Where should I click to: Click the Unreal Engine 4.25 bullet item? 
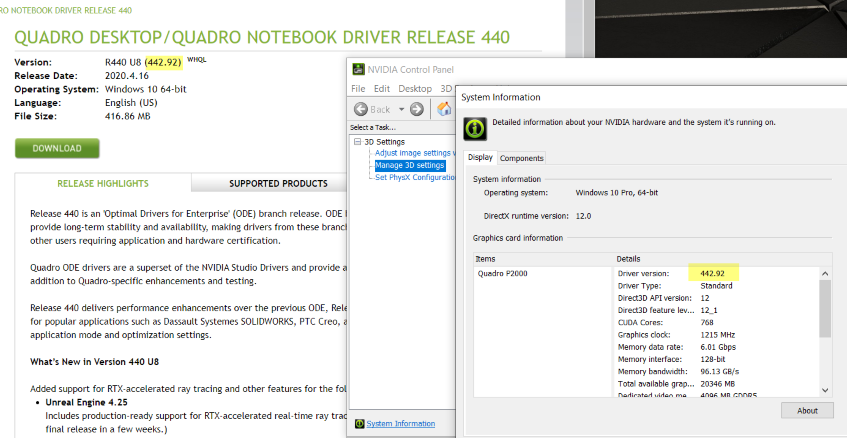[x=86, y=402]
